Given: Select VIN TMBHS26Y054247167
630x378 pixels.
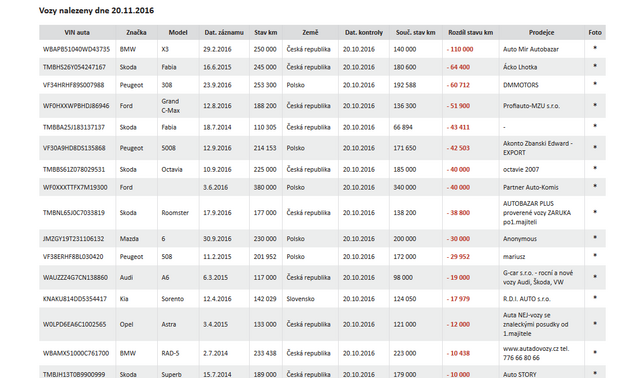Looking at the screenshot, I should pyautogui.click(x=74, y=67).
